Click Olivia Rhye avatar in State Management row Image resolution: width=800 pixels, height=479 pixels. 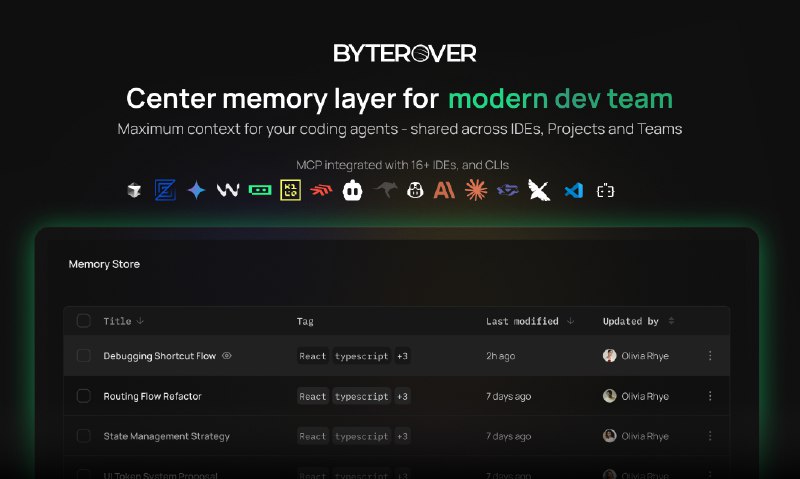click(610, 436)
